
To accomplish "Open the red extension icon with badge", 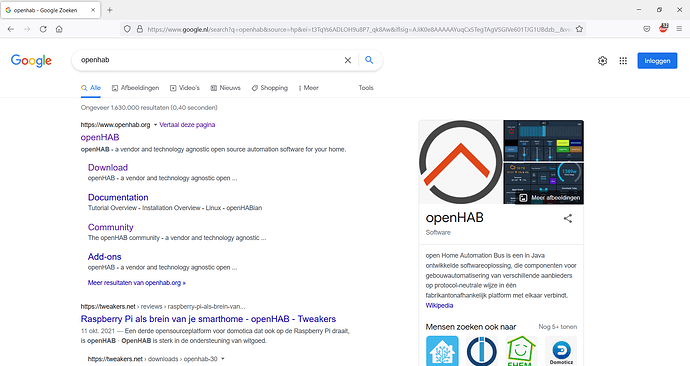I will coord(663,28).
